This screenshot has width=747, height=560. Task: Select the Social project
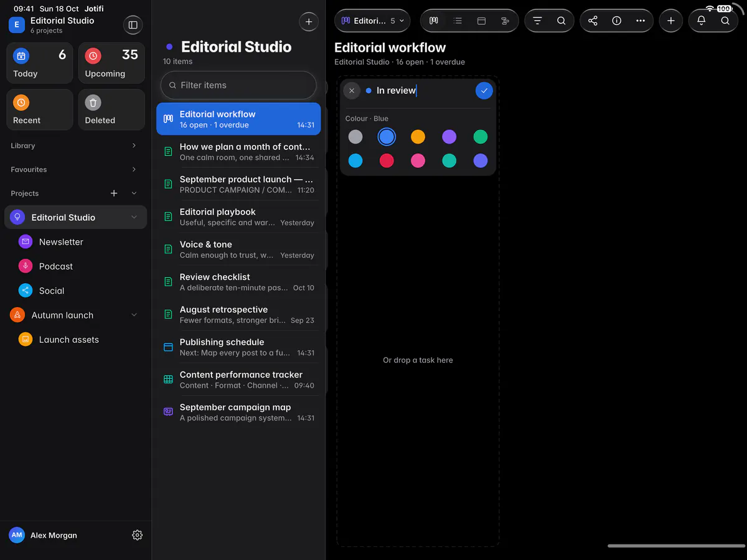click(76, 291)
